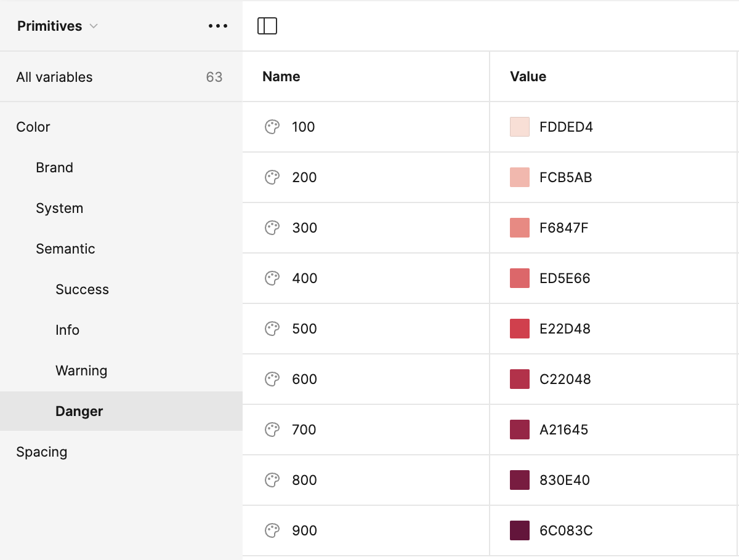Click the palette icon beside variable 100
739x560 pixels.
pyautogui.click(x=272, y=127)
